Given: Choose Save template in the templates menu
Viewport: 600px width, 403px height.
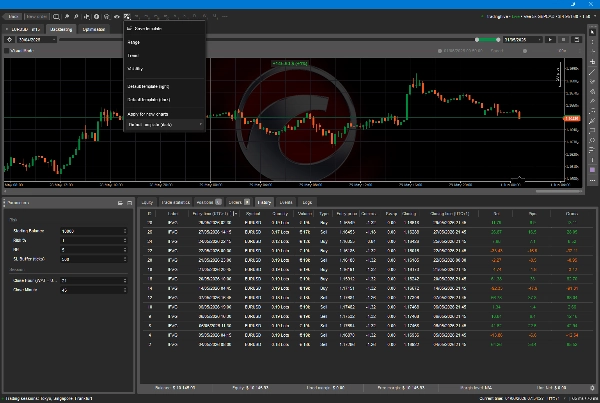Looking at the screenshot, I should tap(164, 29).
